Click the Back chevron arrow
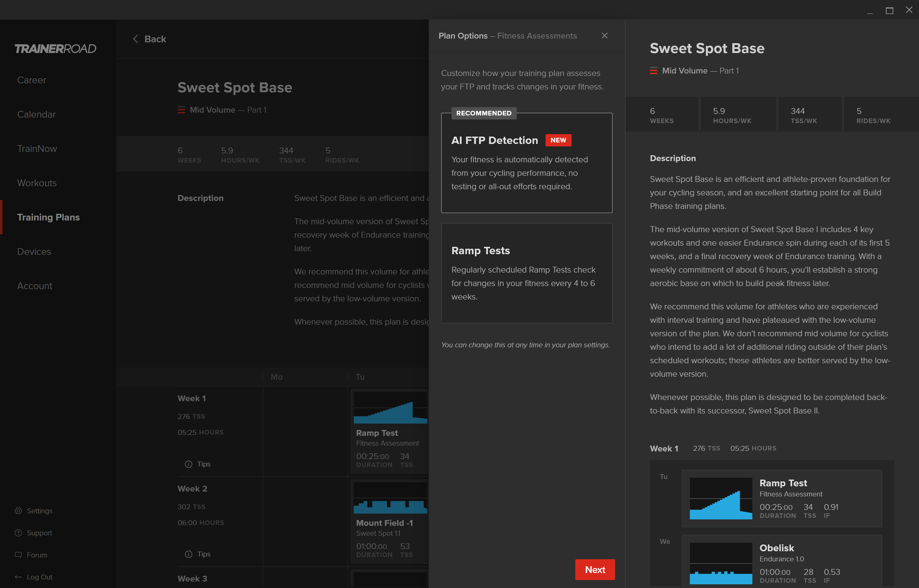The height and width of the screenshot is (588, 919). tap(135, 39)
